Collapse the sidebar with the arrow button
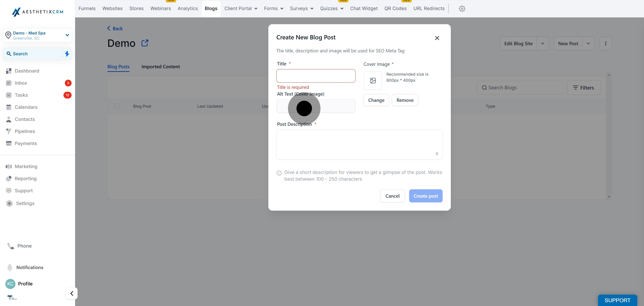The height and width of the screenshot is (306, 644). 72,293
